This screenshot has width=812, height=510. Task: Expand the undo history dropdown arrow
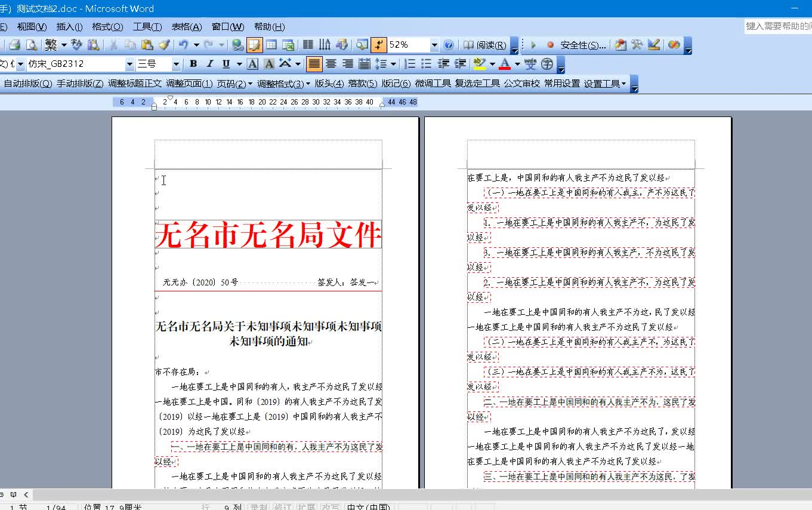196,45
